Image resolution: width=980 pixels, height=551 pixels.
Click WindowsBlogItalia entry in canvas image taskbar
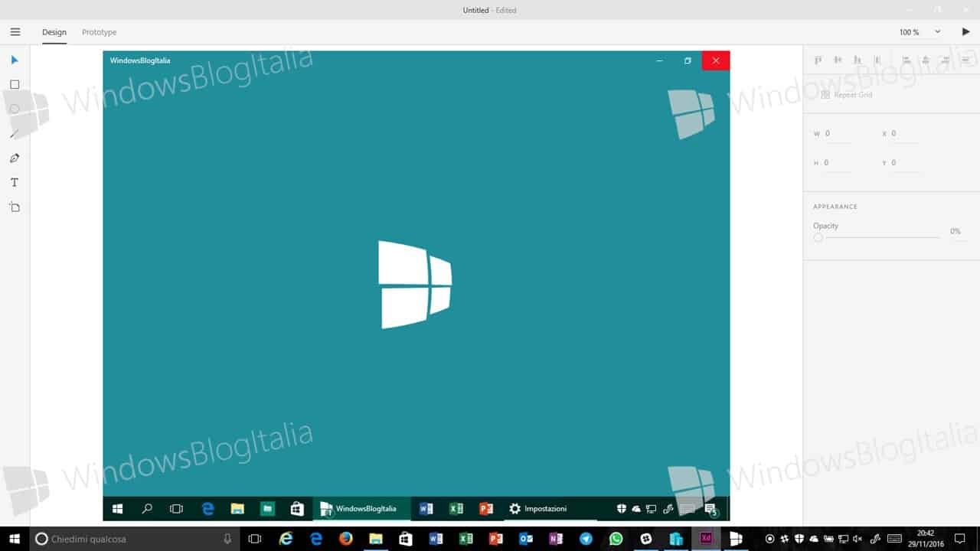click(x=361, y=509)
